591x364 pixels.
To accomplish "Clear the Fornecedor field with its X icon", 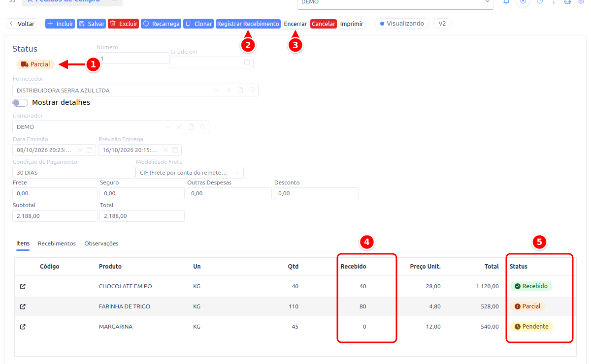I will point(229,90).
